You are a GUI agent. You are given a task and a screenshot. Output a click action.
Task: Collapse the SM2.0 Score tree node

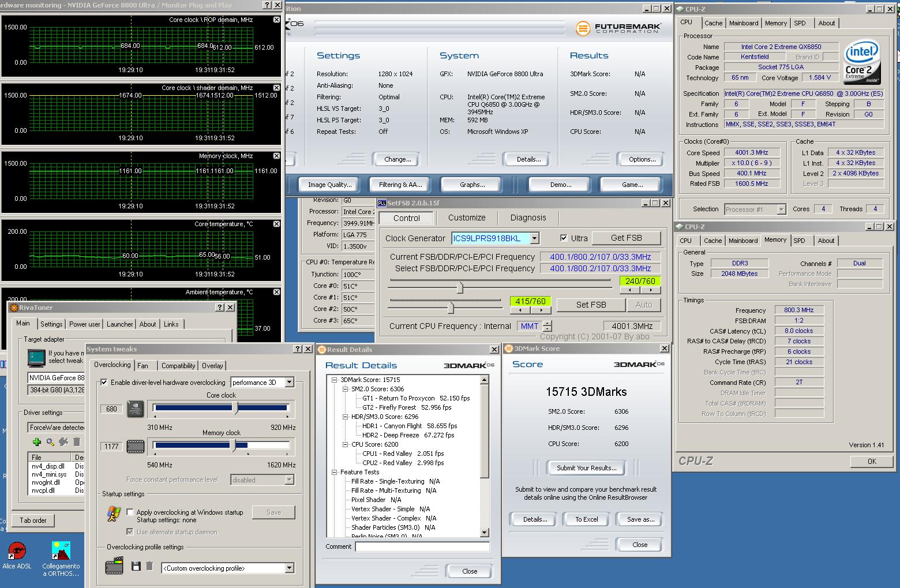pyautogui.click(x=346, y=389)
